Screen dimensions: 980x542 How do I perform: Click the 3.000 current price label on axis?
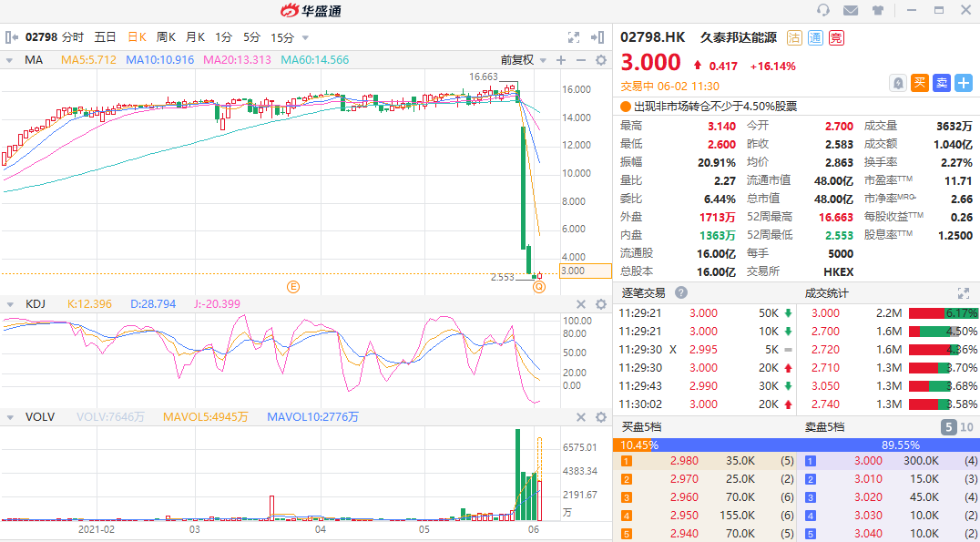tap(586, 271)
